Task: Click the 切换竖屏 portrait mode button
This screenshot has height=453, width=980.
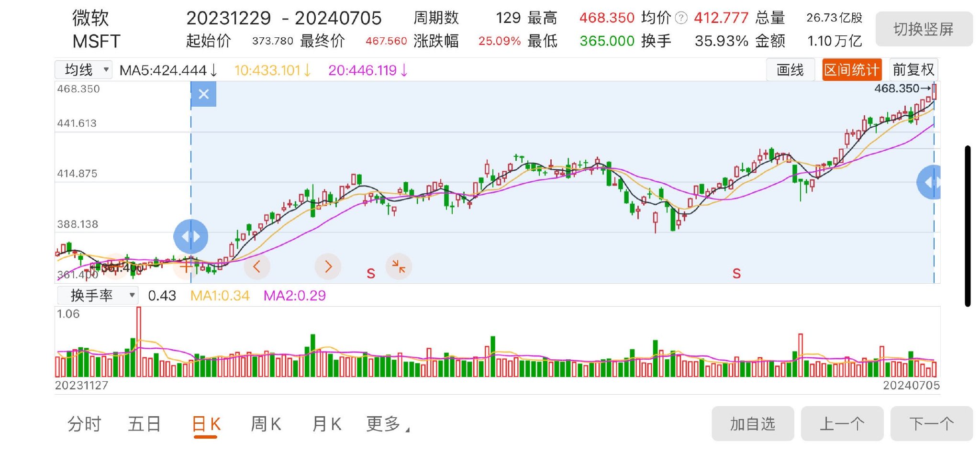Action: 924,29
